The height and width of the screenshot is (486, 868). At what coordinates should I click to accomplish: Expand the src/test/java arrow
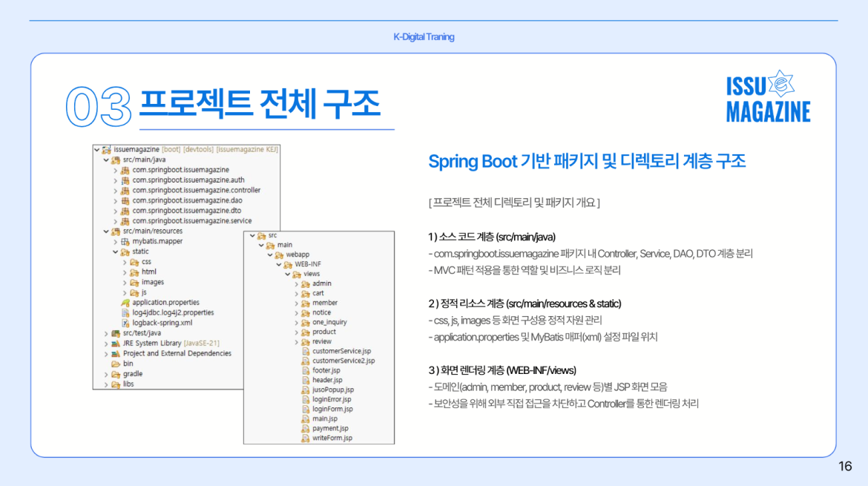106,334
